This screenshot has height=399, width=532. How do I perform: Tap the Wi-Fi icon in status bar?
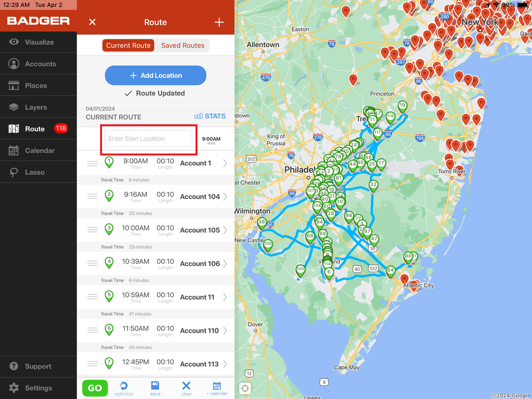pos(496,5)
